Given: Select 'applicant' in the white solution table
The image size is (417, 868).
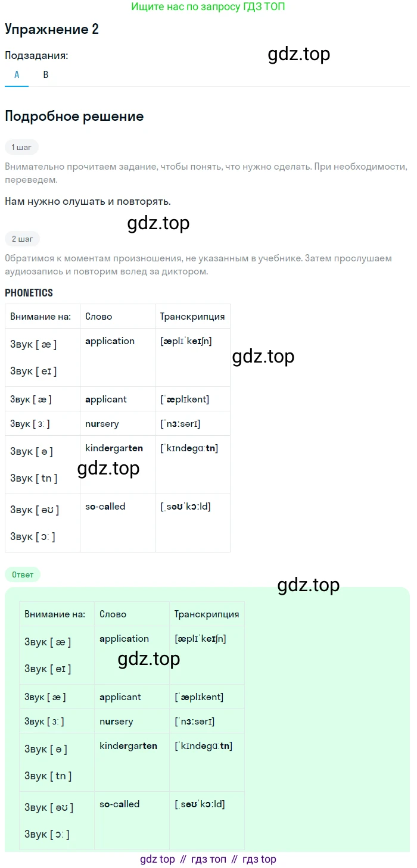Looking at the screenshot, I should click(x=106, y=399).
